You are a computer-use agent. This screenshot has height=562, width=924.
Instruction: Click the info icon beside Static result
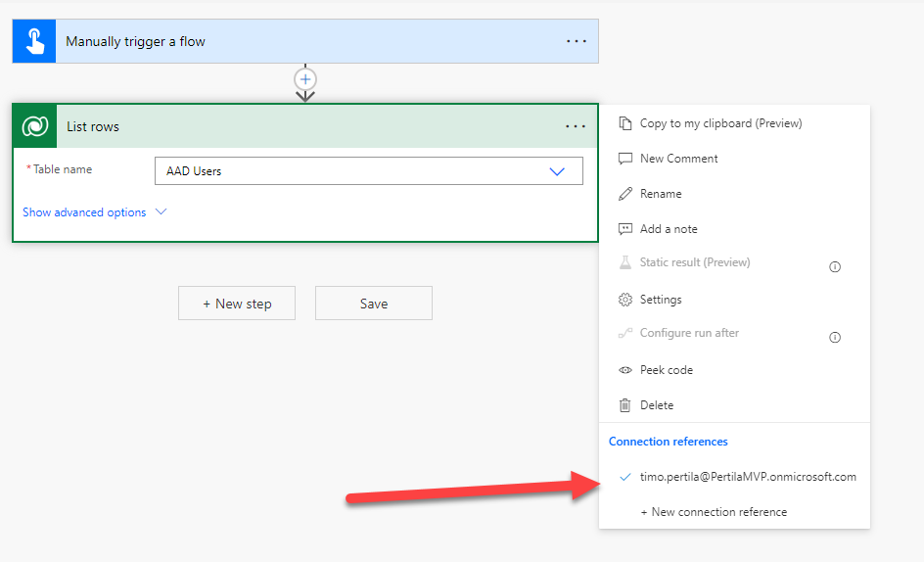835,266
